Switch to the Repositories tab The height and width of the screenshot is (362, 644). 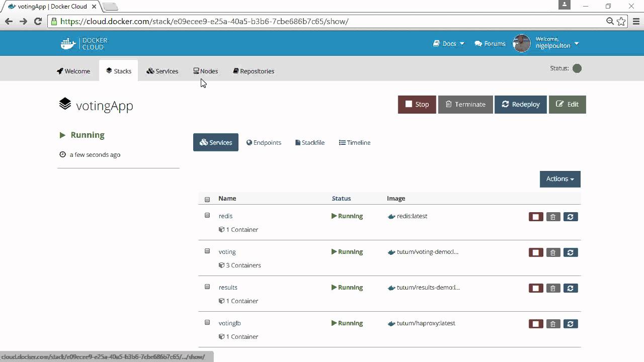point(254,71)
